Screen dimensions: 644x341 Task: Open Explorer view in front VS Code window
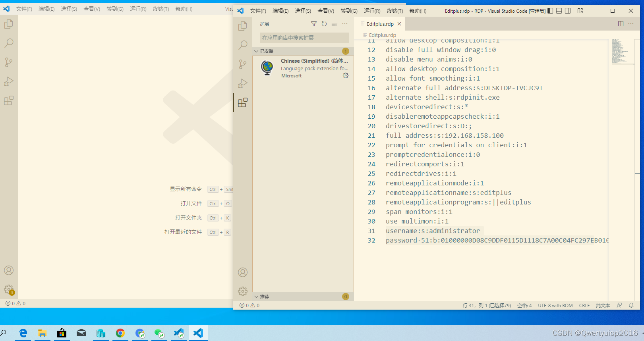(243, 26)
